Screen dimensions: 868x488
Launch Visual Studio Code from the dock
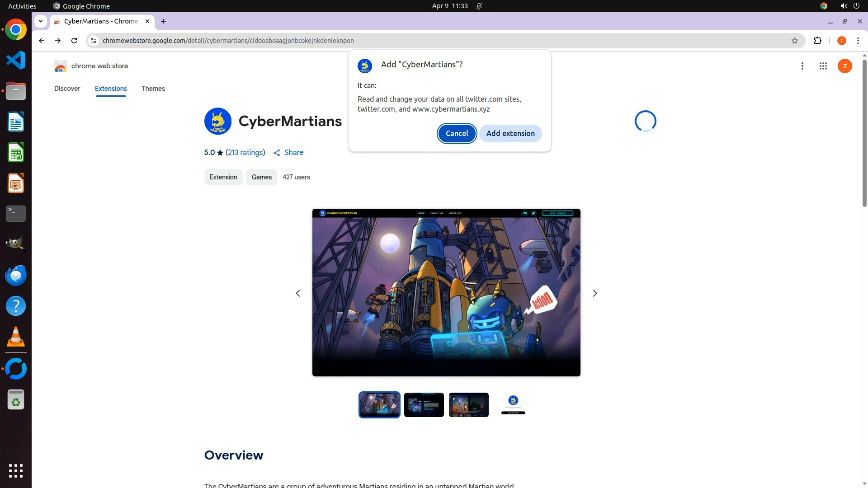16,60
